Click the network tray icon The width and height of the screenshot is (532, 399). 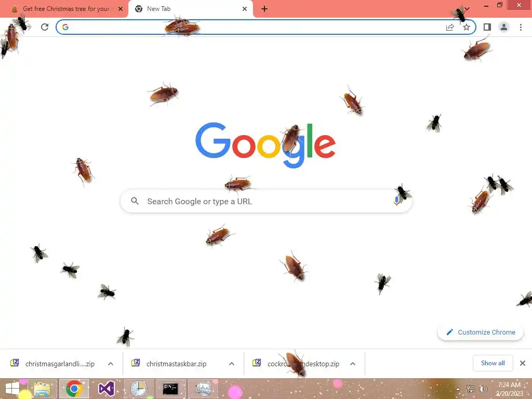(470, 389)
